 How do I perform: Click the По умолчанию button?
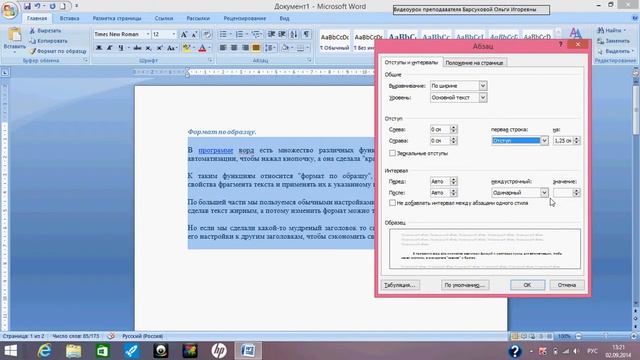click(464, 285)
